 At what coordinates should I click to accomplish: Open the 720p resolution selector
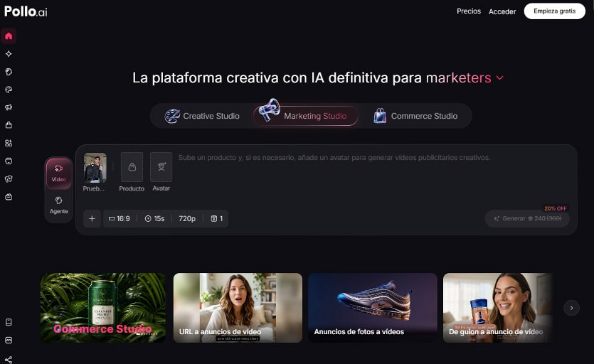pyautogui.click(x=187, y=218)
